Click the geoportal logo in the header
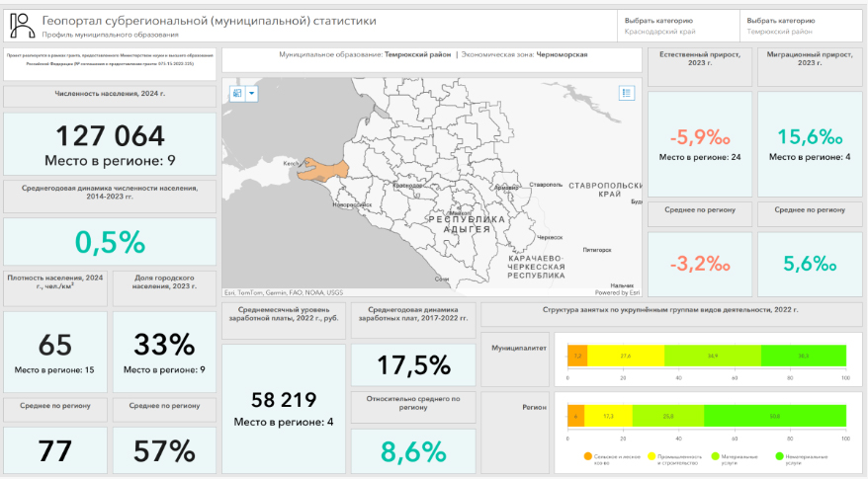 pos(21,25)
